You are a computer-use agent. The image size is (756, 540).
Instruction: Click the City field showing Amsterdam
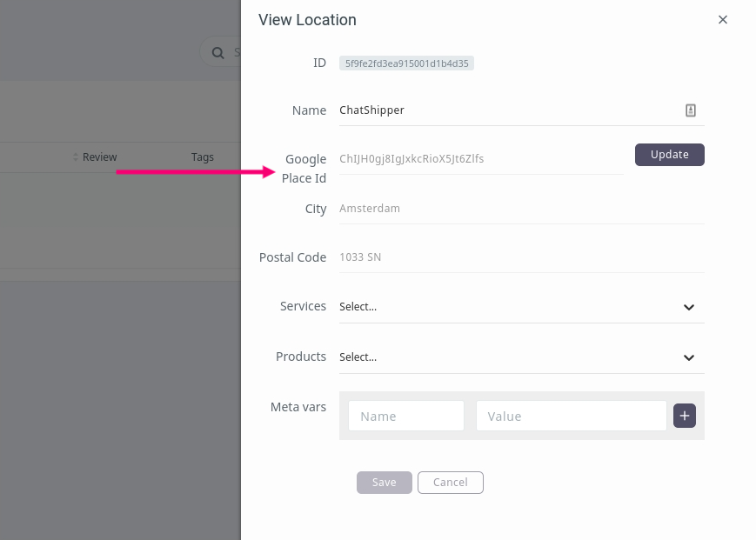click(522, 209)
